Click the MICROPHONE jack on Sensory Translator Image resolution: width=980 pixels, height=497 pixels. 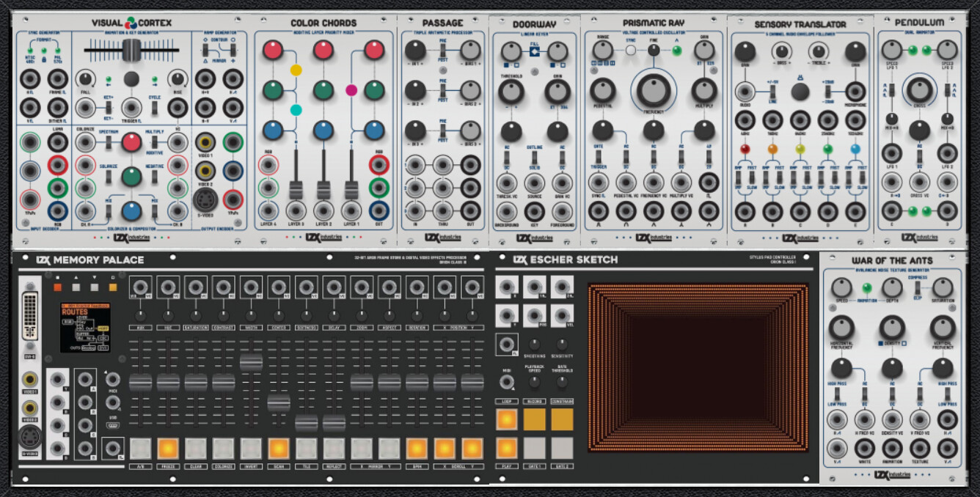[855, 92]
